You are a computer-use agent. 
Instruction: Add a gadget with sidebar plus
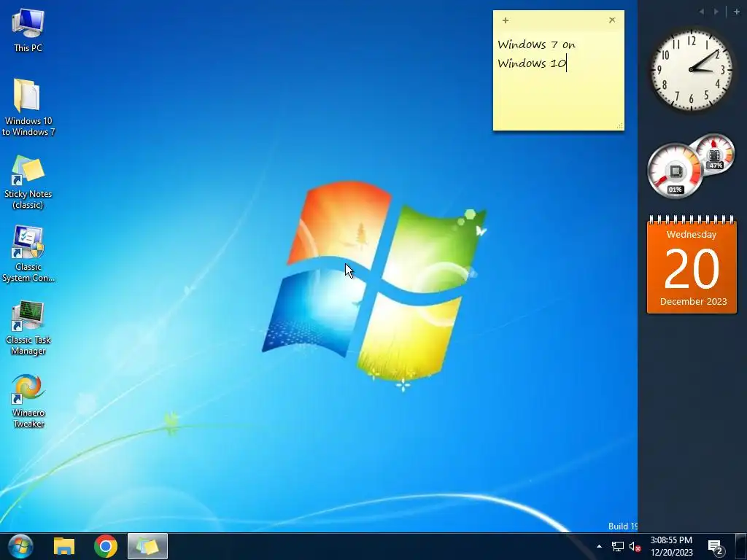point(737,12)
